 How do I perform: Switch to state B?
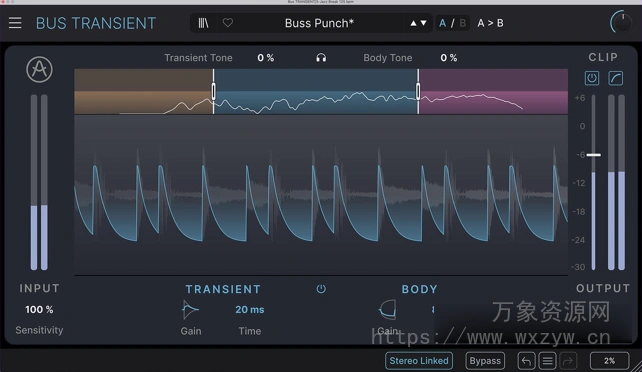pos(463,23)
